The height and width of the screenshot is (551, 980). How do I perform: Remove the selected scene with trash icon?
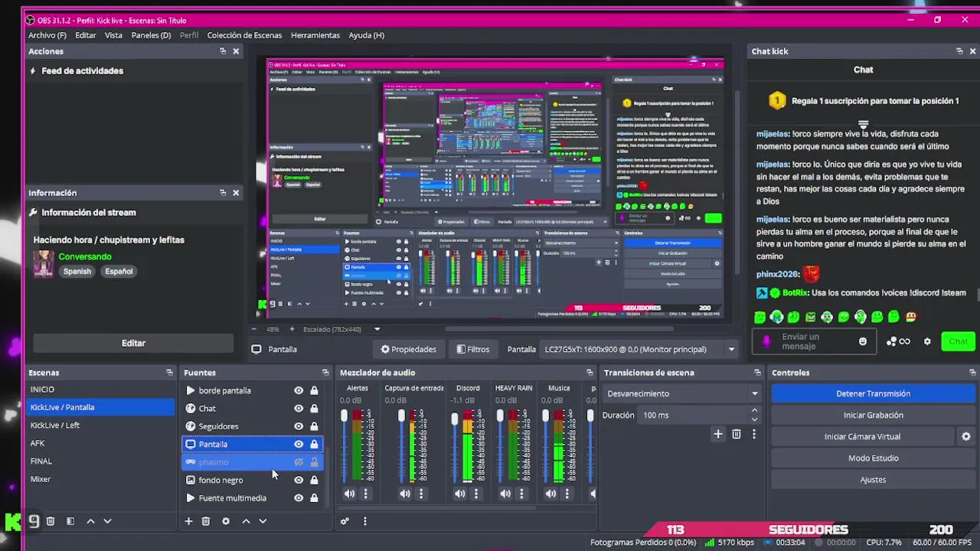[51, 521]
